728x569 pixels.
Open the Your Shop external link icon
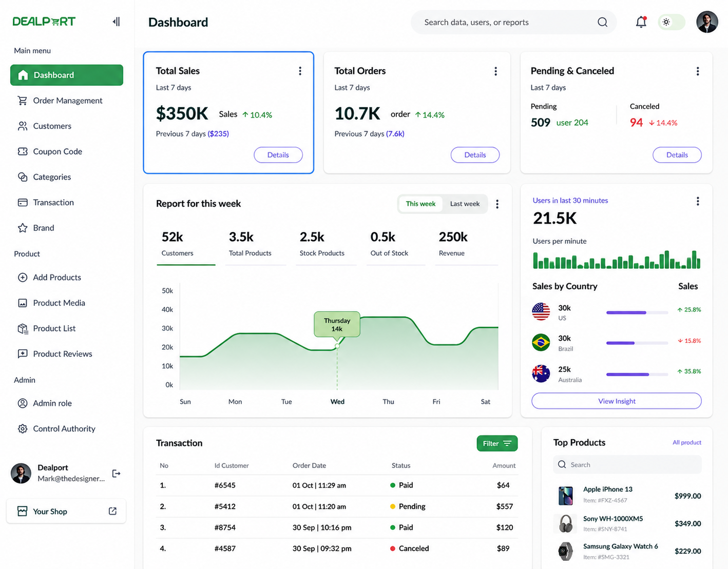pos(112,511)
